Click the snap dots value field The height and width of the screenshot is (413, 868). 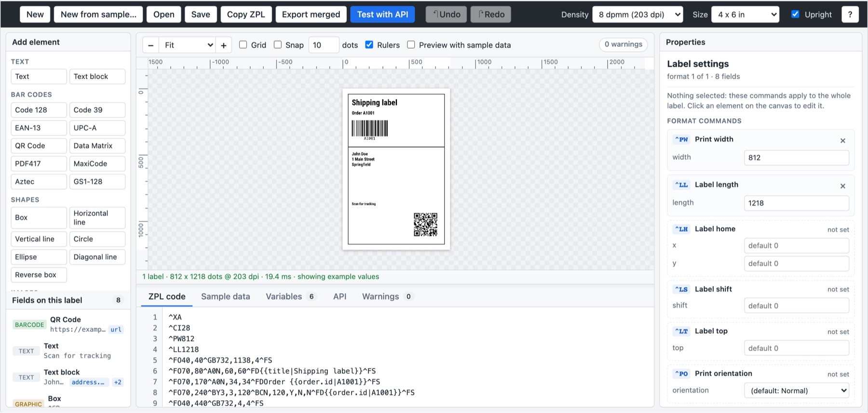[x=324, y=45]
